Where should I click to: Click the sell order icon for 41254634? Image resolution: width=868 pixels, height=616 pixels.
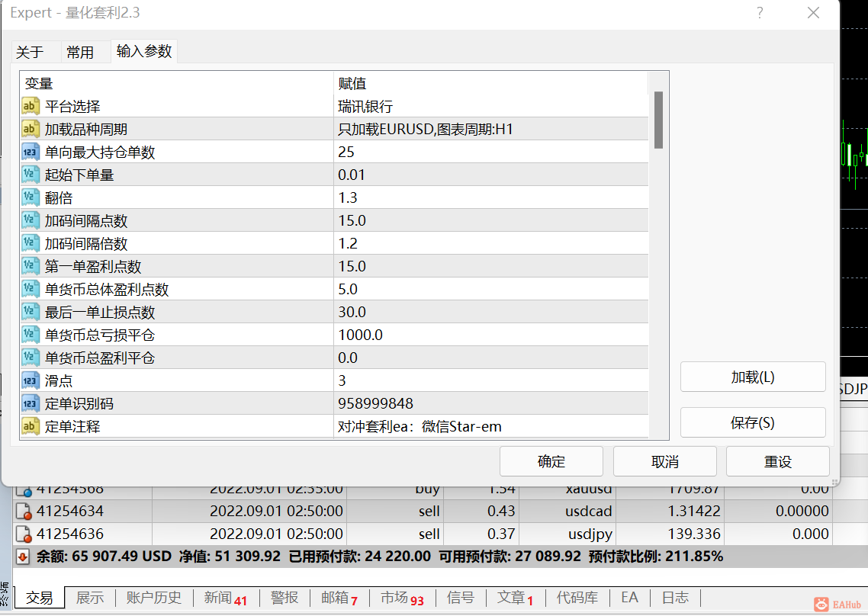pyautogui.click(x=24, y=512)
